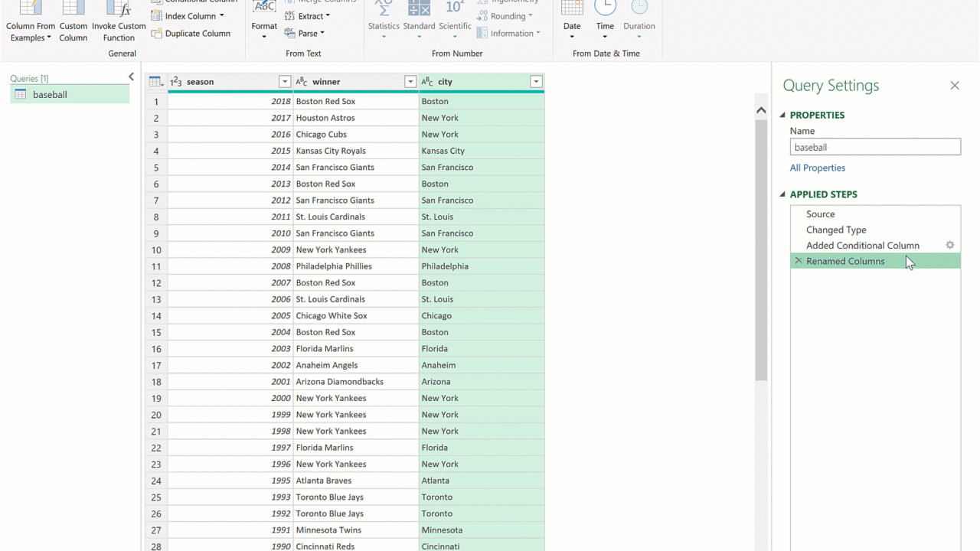
Task: Collapse the PROPERTIES section
Action: coord(783,116)
